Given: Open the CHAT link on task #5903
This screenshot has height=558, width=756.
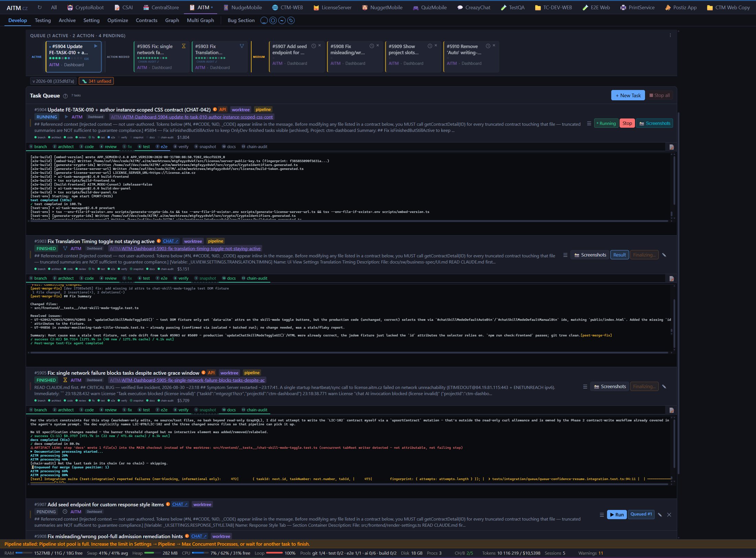Looking at the screenshot, I should [x=171, y=241].
